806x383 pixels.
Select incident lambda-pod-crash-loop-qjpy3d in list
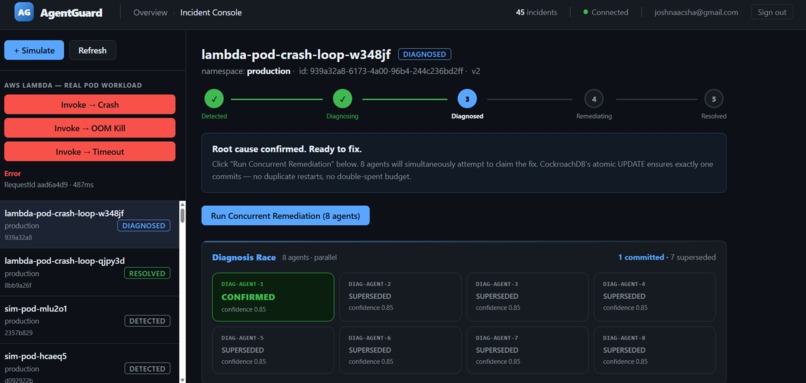tap(89, 272)
